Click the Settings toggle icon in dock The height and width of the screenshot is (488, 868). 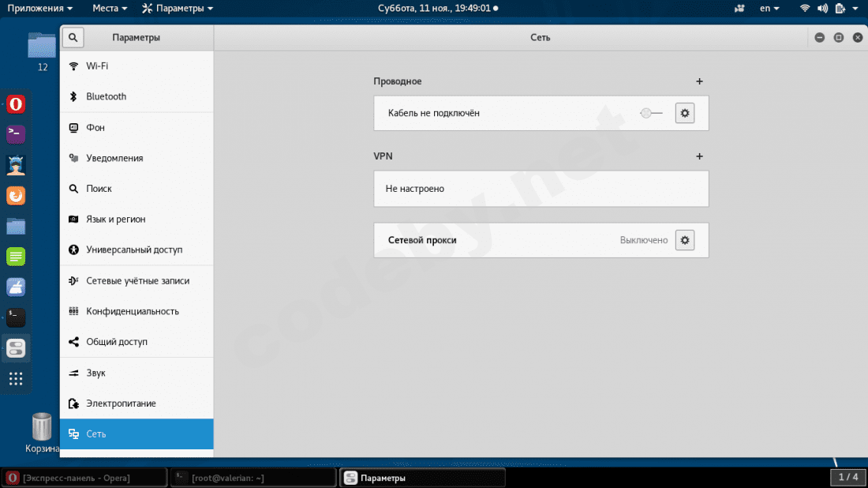click(16, 348)
